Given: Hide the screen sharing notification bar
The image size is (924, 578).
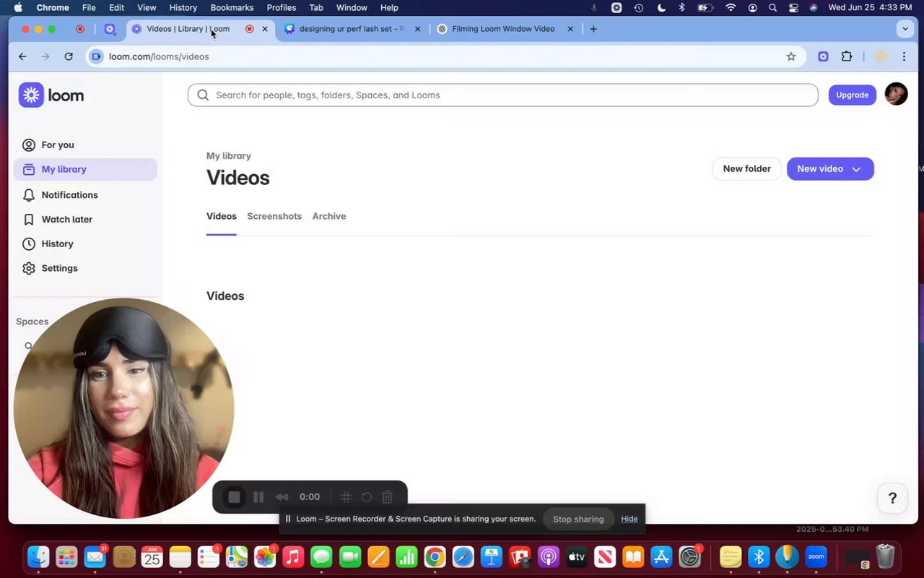Looking at the screenshot, I should (629, 519).
